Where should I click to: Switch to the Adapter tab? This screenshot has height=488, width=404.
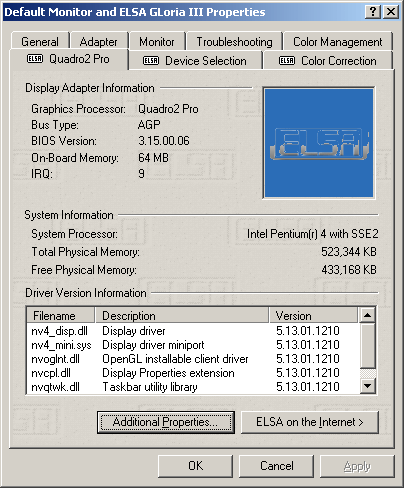coord(99,42)
